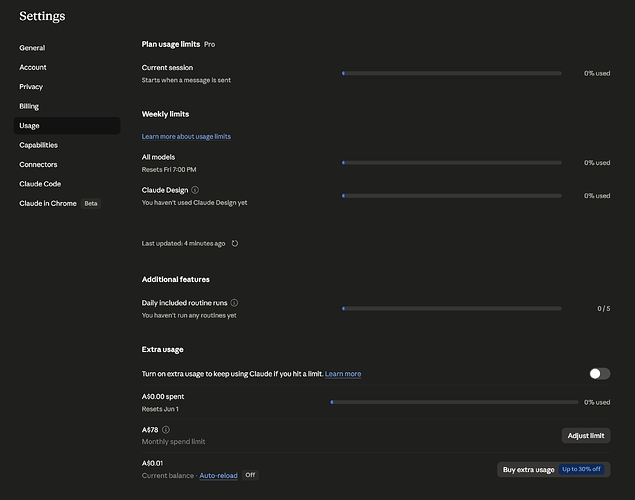This screenshot has height=500, width=635.
Task: Open the Auto-reload link
Action: pos(218,475)
